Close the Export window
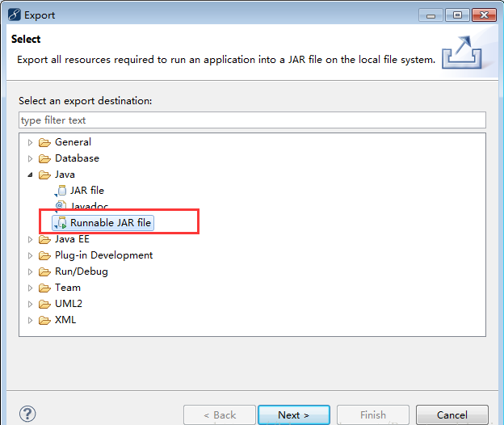This screenshot has width=504, height=425. [x=484, y=15]
